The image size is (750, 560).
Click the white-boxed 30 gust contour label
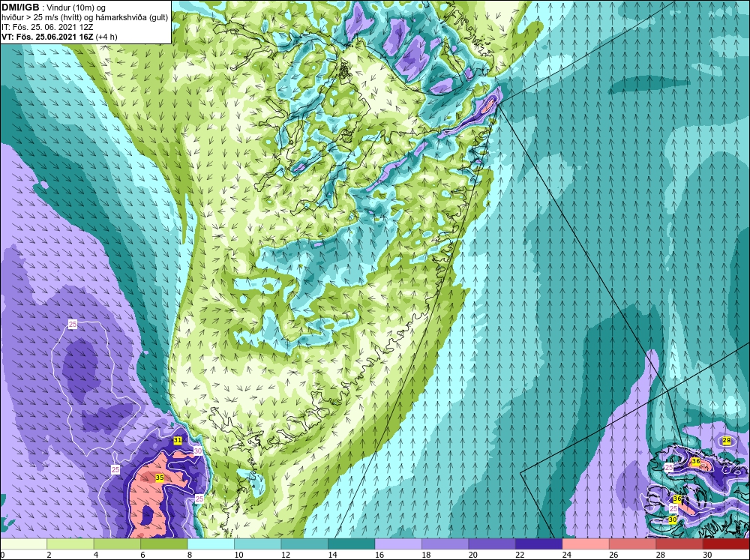point(198,451)
